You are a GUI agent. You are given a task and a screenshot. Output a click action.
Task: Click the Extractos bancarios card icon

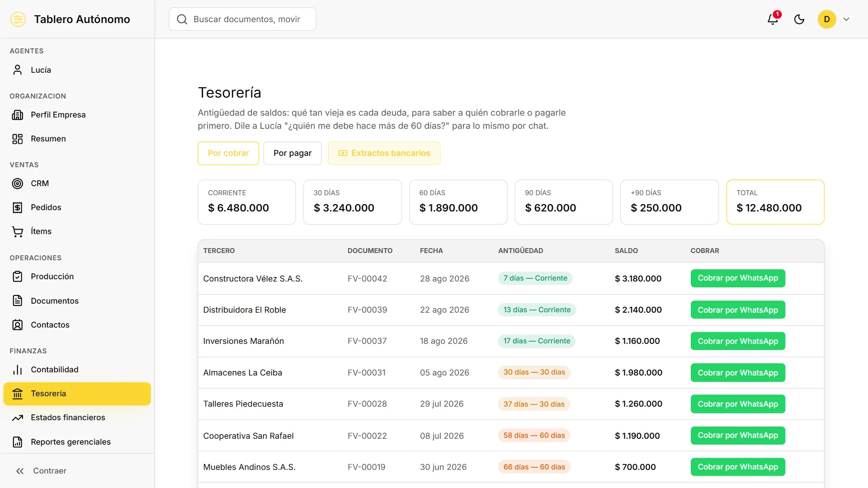click(343, 153)
